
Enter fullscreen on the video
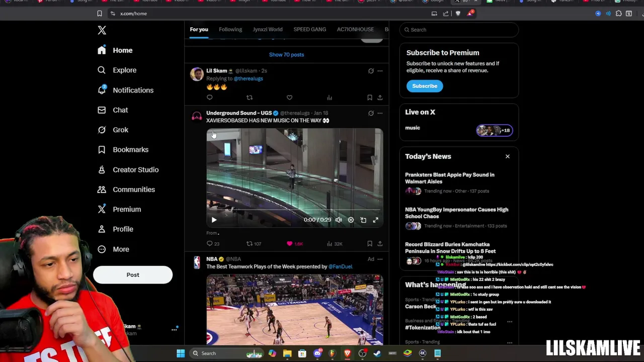pos(375,220)
